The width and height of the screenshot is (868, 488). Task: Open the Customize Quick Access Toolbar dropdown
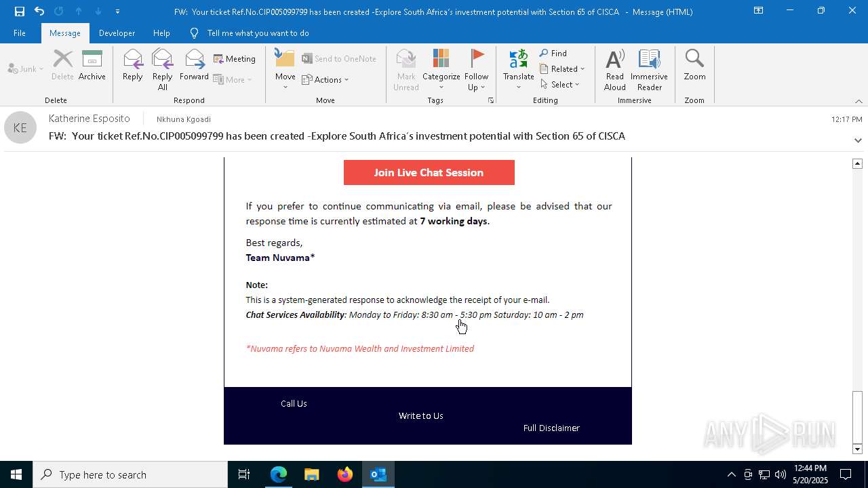[117, 12]
